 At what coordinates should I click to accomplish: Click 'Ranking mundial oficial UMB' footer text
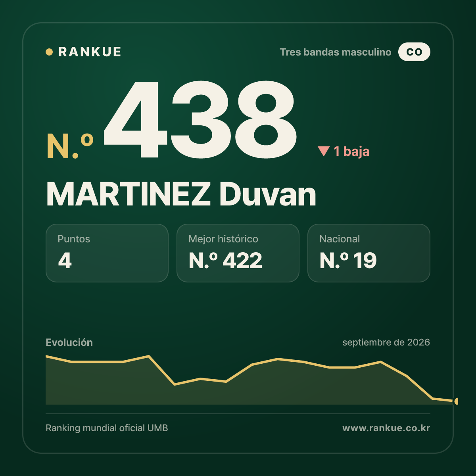[107, 428]
